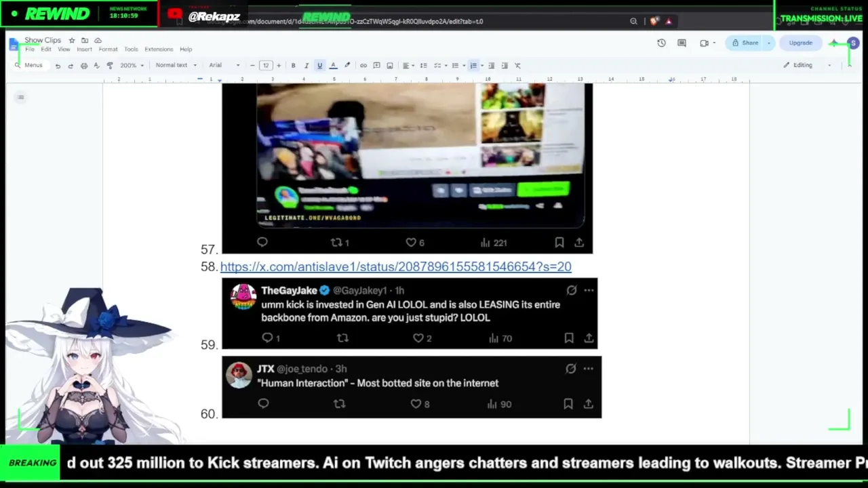Screen dimensions: 868x488
Task: Increase the font size
Action: 278,66
